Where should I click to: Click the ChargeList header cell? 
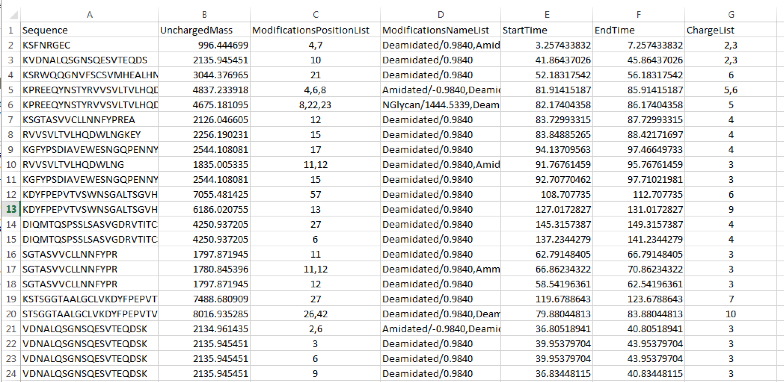click(730, 30)
